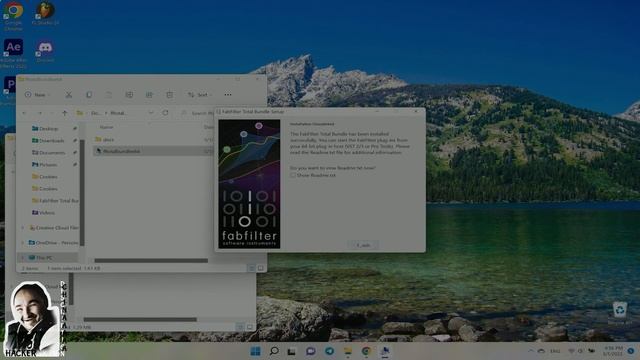Click the Name column header
The width and height of the screenshot is (640, 360).
click(106, 127)
